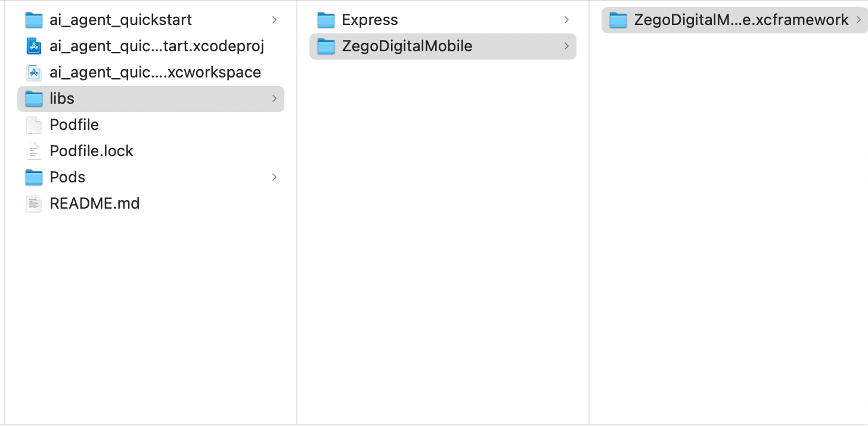Expand the xcframework item chevron
This screenshot has height=428, width=868.
tap(858, 20)
